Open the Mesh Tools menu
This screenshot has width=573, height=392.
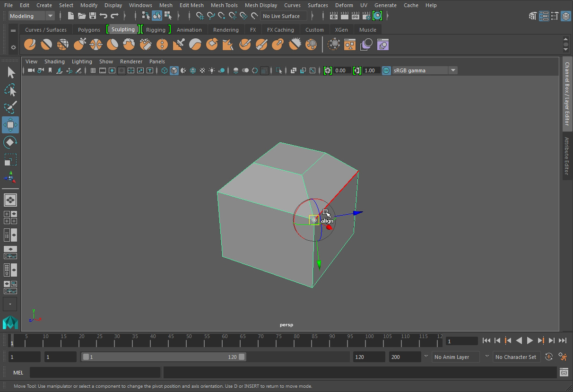pos(224,5)
